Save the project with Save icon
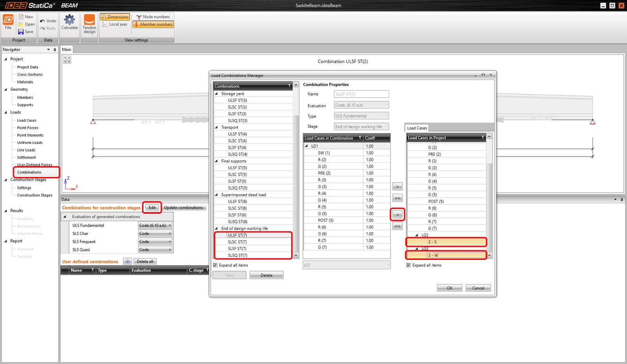Screen dimensions: 627x364 (21, 32)
